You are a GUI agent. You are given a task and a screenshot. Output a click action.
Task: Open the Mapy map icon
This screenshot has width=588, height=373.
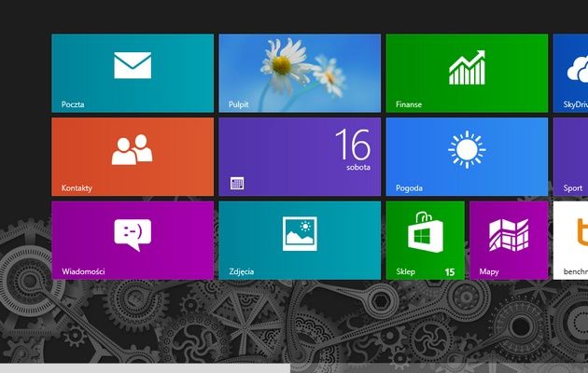pos(509,235)
